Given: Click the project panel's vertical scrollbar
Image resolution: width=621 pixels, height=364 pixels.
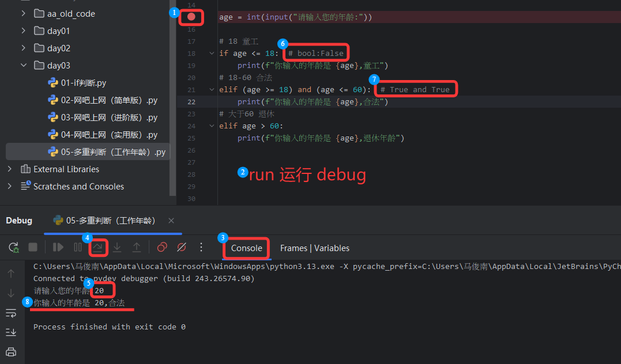Looking at the screenshot, I should coord(172,97).
